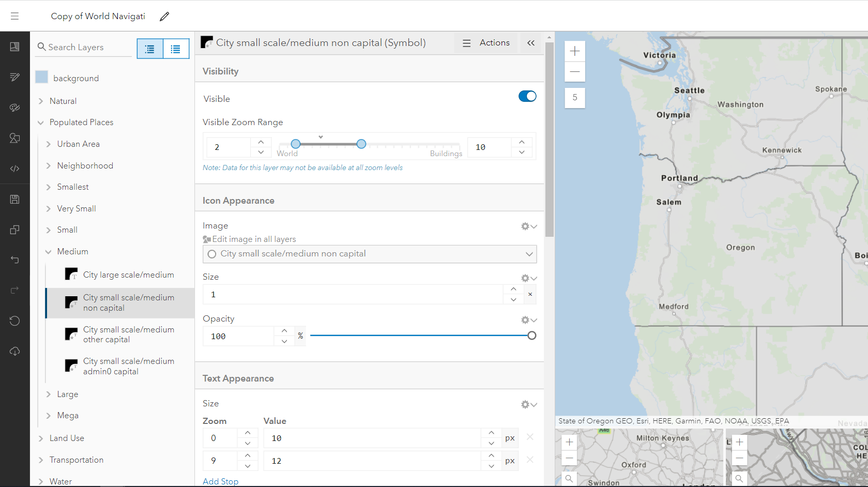Expand the Natural layer group
The image size is (868, 487).
(x=41, y=101)
